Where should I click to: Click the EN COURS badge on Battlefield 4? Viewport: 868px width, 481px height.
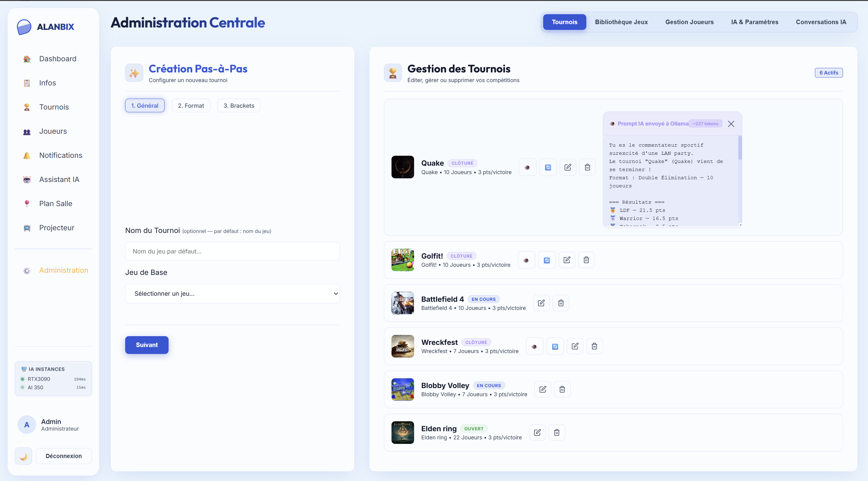point(483,299)
